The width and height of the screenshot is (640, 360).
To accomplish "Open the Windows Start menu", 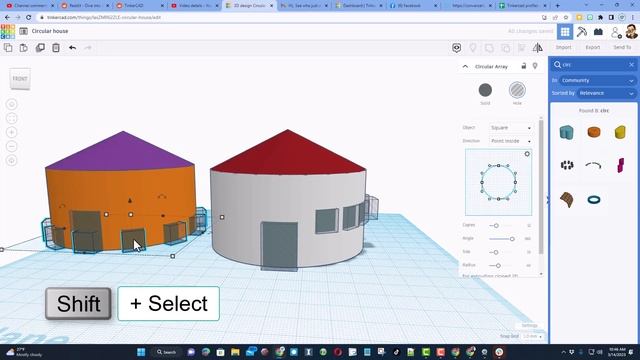I will [x=141, y=352].
